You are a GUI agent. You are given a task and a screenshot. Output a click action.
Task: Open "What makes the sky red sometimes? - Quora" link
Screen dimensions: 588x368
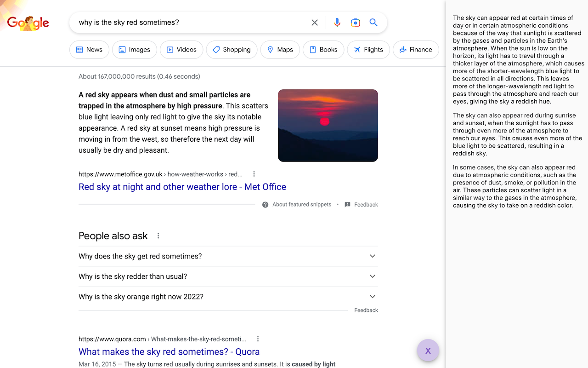[x=169, y=351]
